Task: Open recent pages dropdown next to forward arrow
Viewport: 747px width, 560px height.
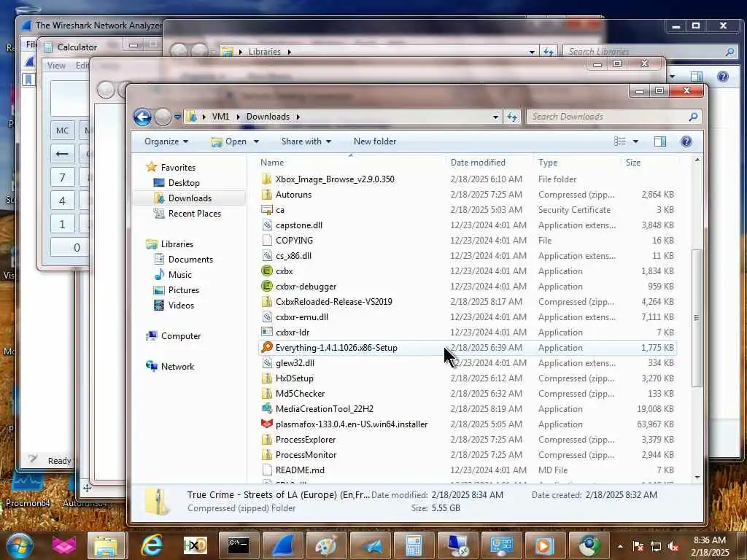Action: coord(177,117)
